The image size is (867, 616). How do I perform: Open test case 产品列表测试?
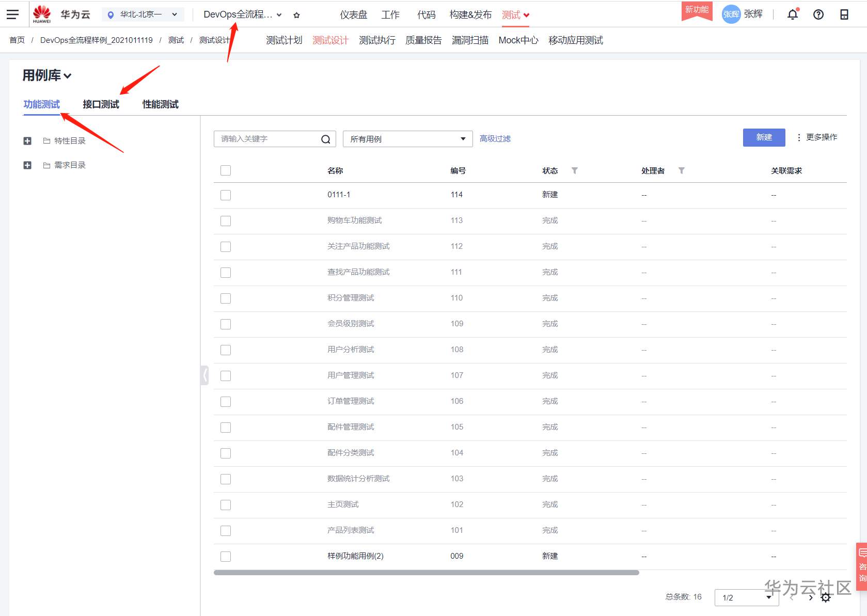tap(351, 530)
